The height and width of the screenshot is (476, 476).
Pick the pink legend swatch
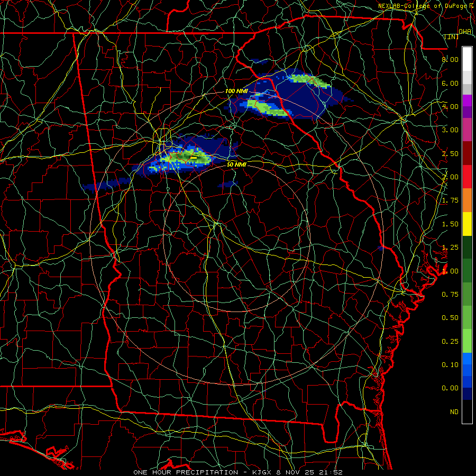(x=467, y=130)
